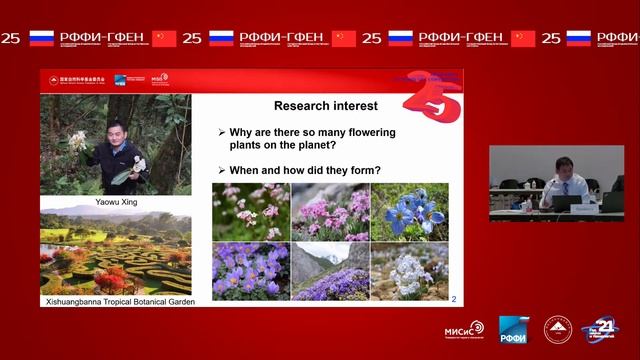Select the pink primrose cluster photo
The width and height of the screenshot is (640, 360).
pos(331,212)
